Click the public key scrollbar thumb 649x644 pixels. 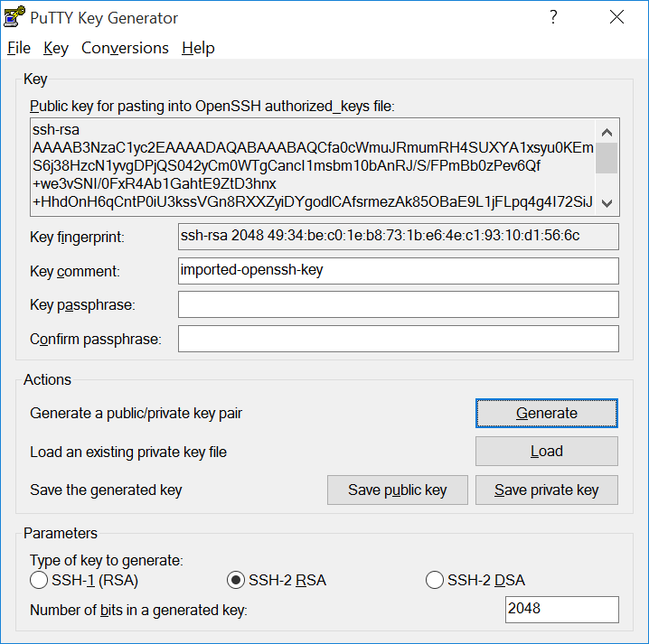pos(607,157)
